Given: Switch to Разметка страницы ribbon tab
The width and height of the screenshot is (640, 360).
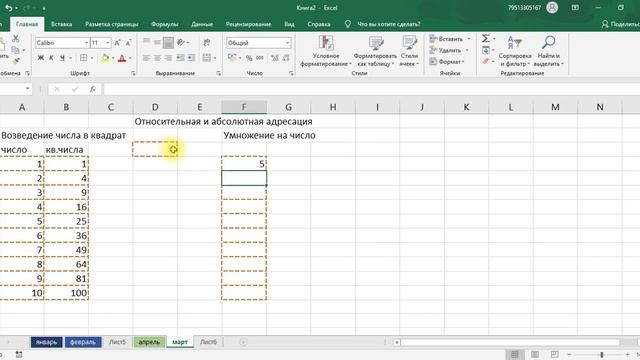Looking at the screenshot, I should tap(111, 24).
